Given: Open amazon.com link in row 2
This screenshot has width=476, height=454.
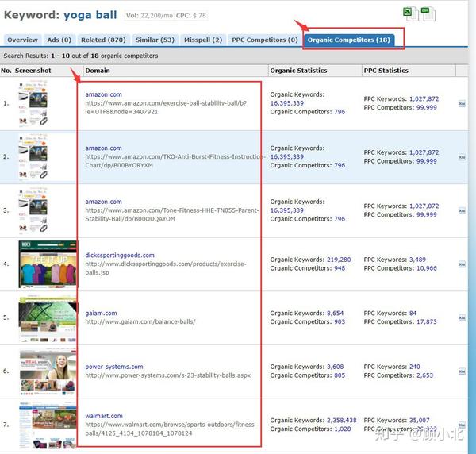Looking at the screenshot, I should tap(103, 148).
